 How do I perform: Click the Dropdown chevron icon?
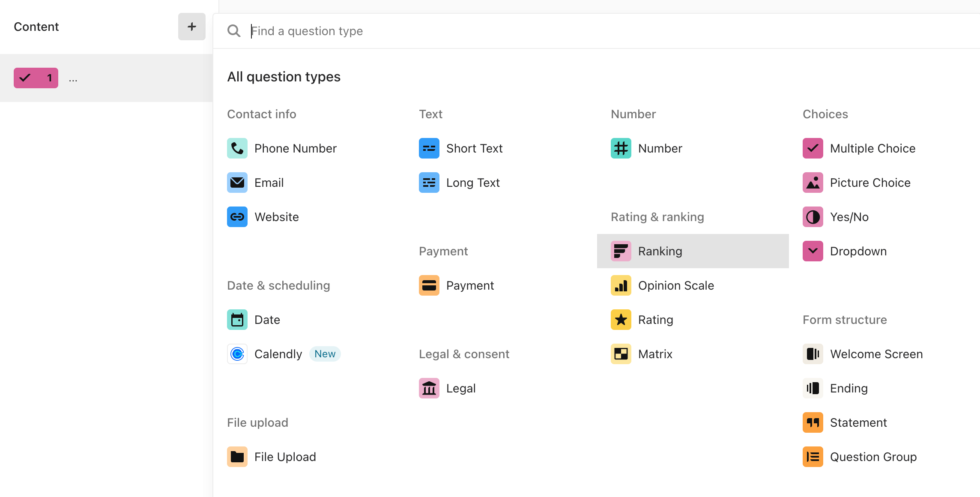click(x=813, y=251)
